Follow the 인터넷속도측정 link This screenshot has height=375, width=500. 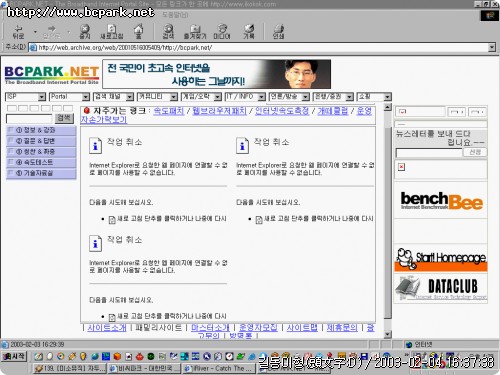point(282,111)
